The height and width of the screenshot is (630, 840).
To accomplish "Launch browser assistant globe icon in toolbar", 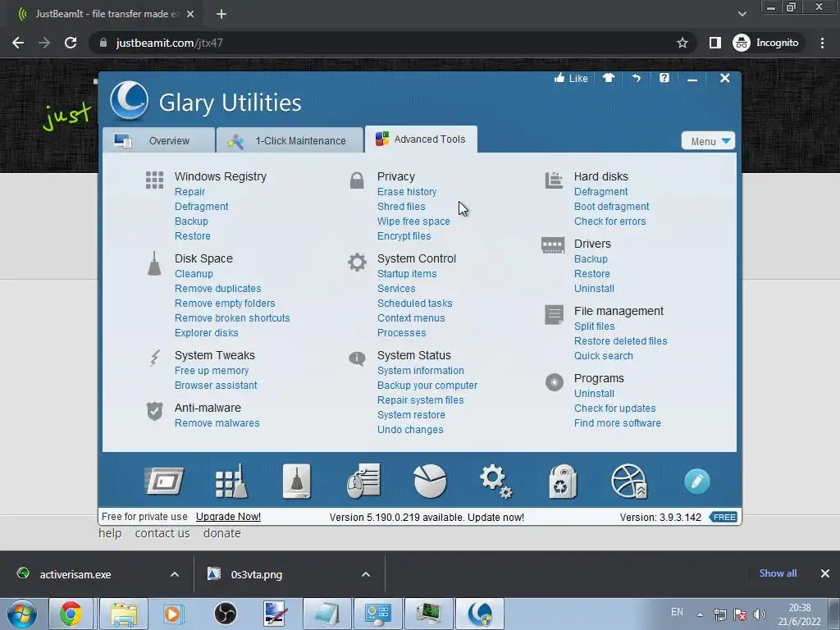I will [x=629, y=481].
